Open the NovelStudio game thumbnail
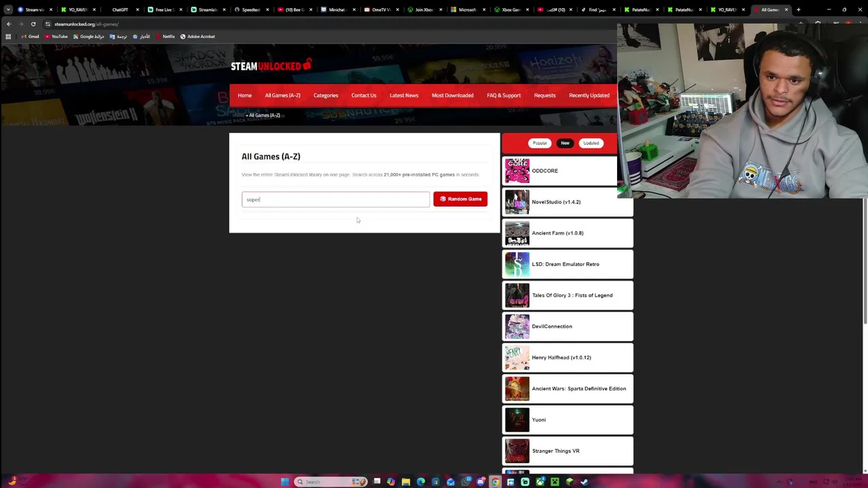 pos(517,202)
